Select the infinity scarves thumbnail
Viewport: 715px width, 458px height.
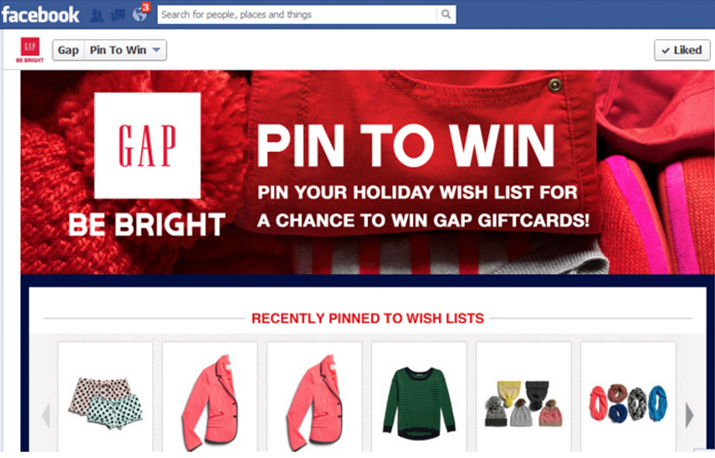pyautogui.click(x=628, y=397)
